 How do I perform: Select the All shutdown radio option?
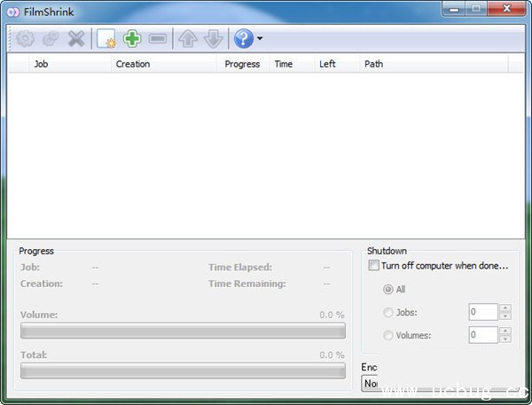pos(388,289)
